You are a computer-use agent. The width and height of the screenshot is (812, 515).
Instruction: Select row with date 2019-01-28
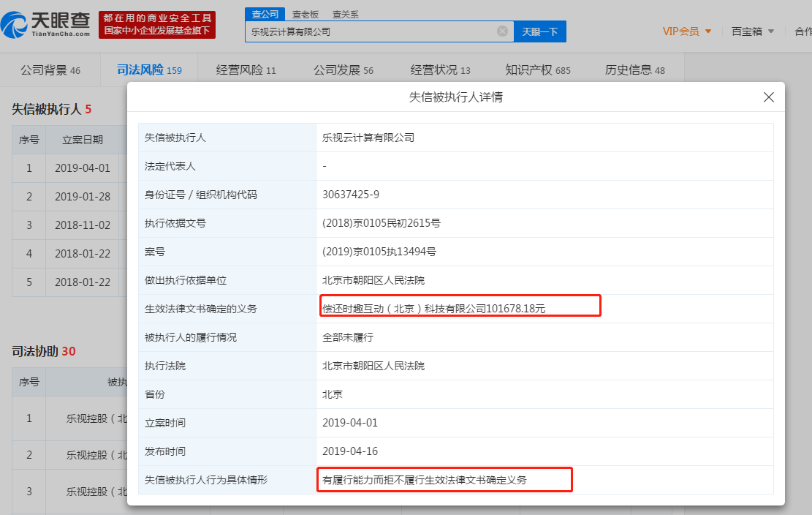tap(70, 196)
